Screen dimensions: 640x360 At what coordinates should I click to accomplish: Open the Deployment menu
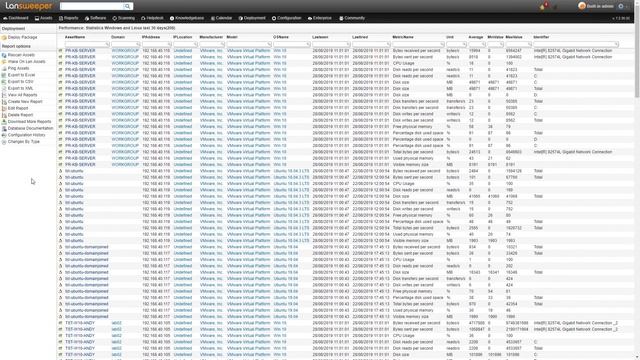(x=252, y=18)
